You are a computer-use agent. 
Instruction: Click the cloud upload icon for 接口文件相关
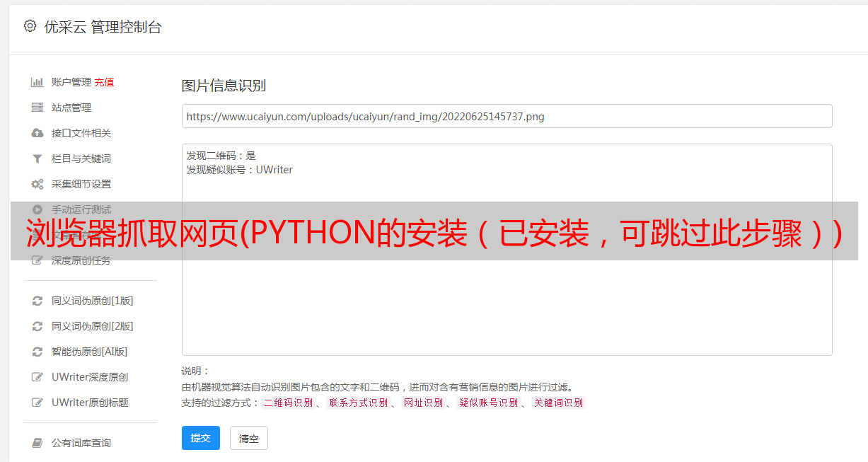pyautogui.click(x=37, y=133)
